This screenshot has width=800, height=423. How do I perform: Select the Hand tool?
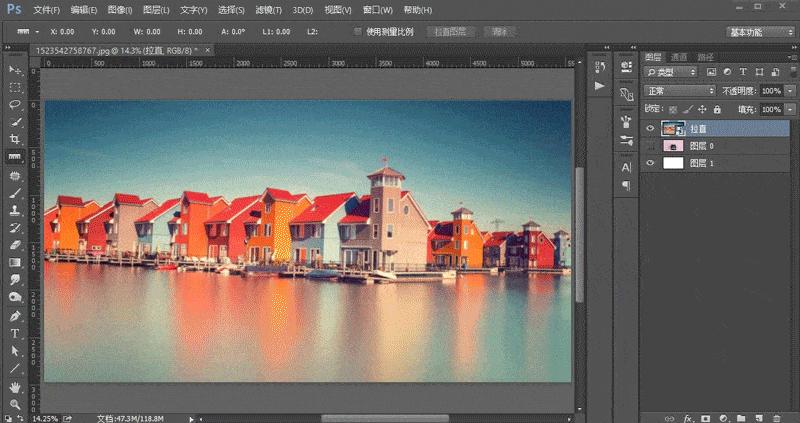(x=15, y=386)
